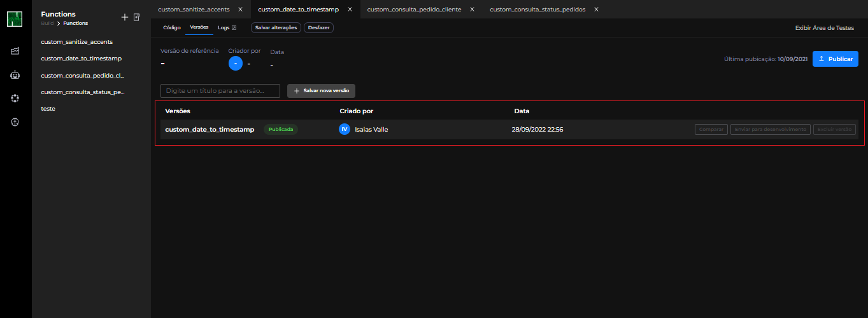Click the green workspace logo icon
The image size is (868, 318).
15,18
